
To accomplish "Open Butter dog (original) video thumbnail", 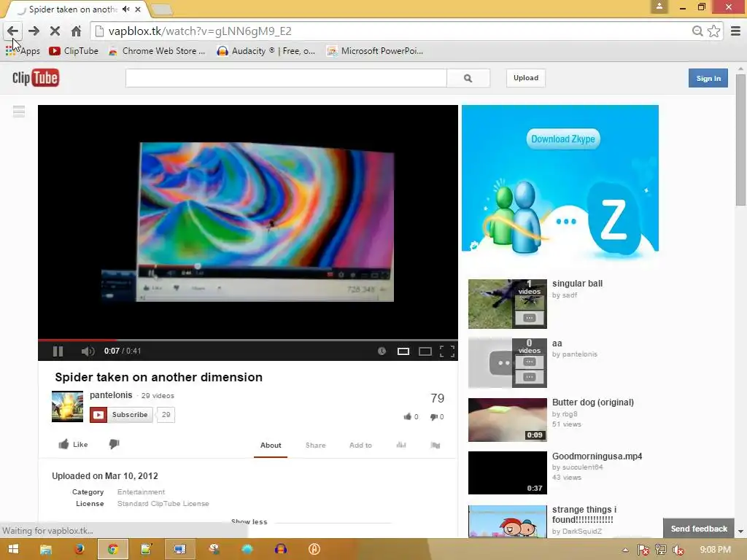I will 508,420.
